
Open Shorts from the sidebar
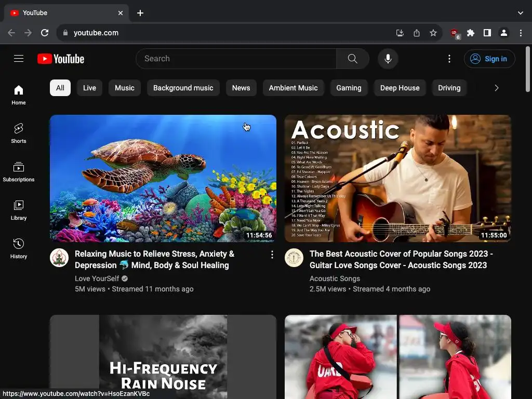(19, 134)
